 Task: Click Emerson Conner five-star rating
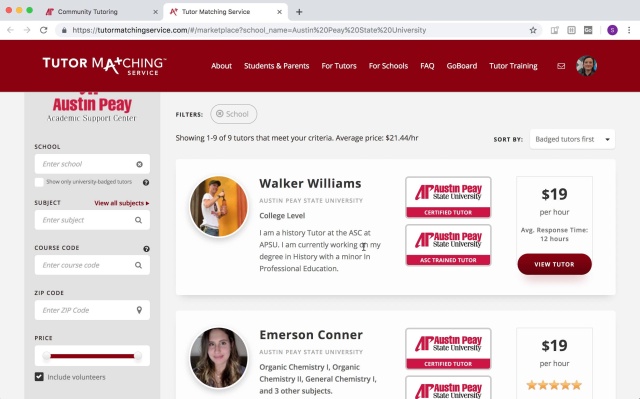tap(554, 385)
